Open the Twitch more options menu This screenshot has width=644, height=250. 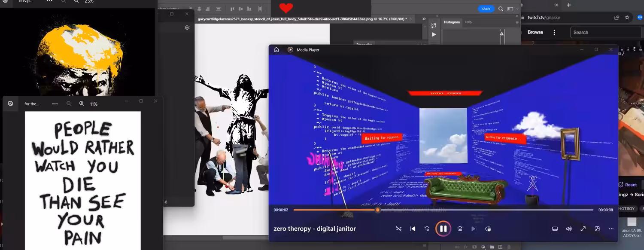pyautogui.click(x=554, y=32)
